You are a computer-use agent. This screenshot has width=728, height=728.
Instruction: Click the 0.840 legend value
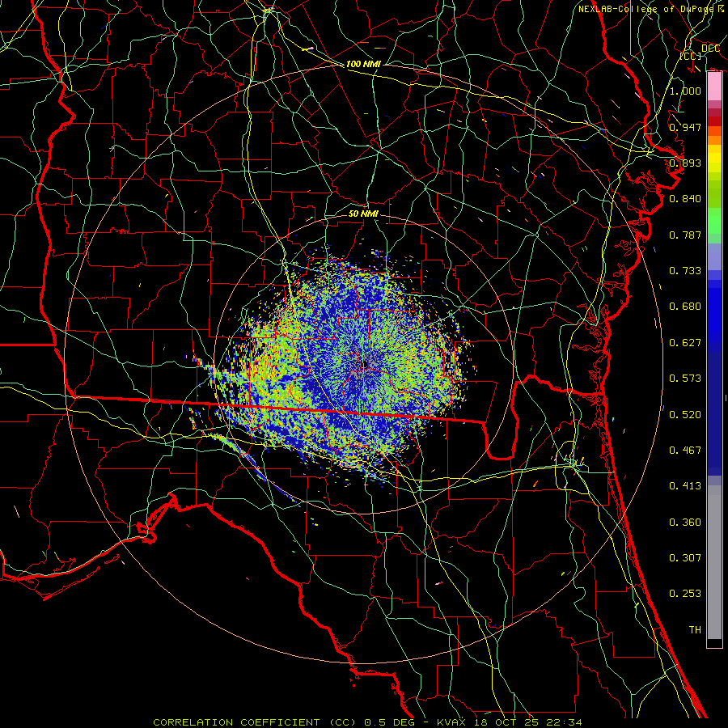click(685, 199)
